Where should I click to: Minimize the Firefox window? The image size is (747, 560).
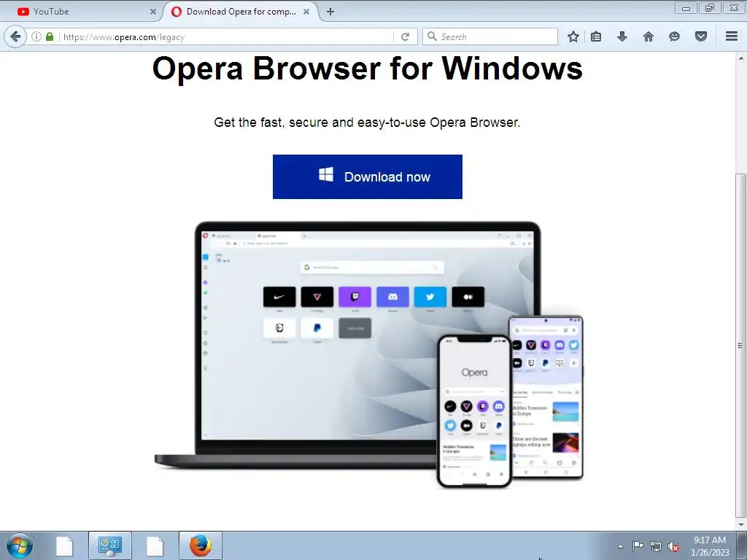tap(686, 7)
